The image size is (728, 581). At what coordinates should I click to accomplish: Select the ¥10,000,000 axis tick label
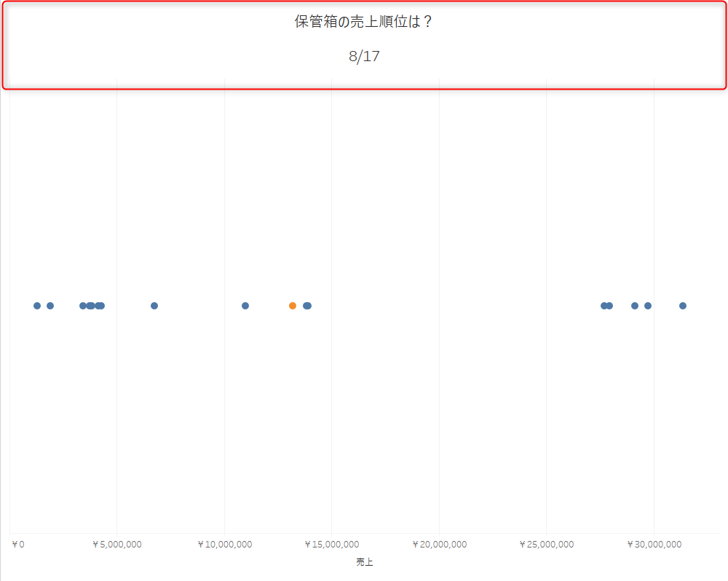tap(224, 545)
